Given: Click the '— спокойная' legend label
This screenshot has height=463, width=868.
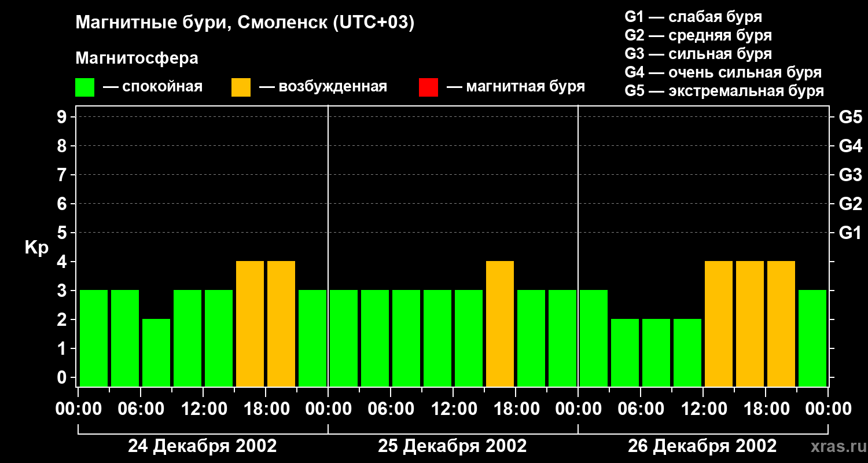Looking at the screenshot, I should (153, 87).
